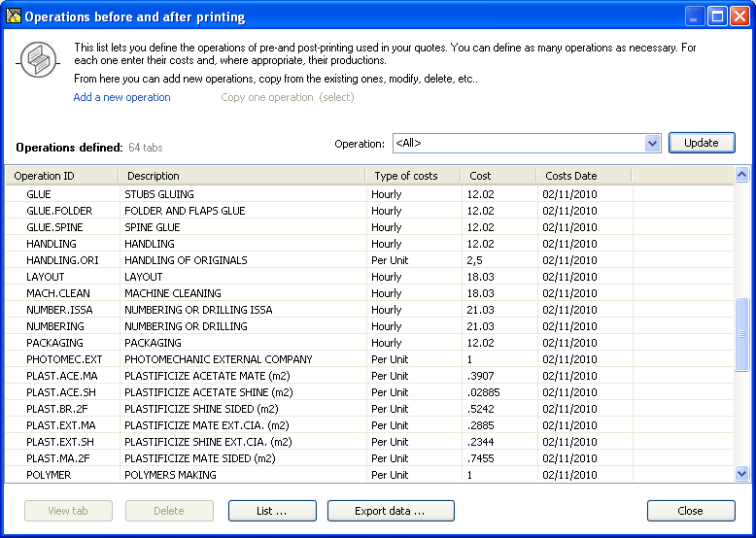Select the NUMBERING operation ID

tap(55, 326)
